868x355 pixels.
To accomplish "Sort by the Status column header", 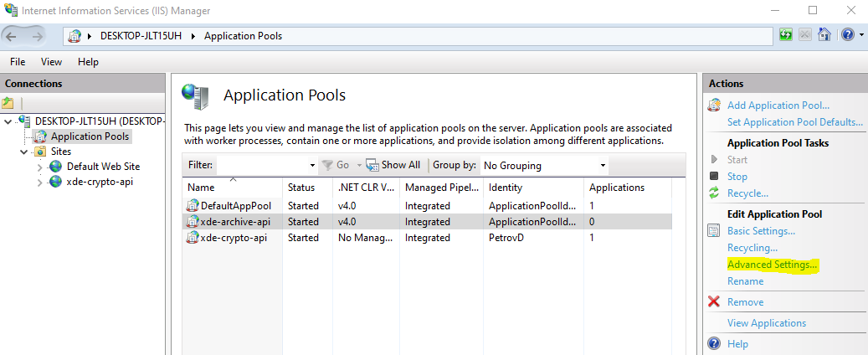I will (301, 188).
